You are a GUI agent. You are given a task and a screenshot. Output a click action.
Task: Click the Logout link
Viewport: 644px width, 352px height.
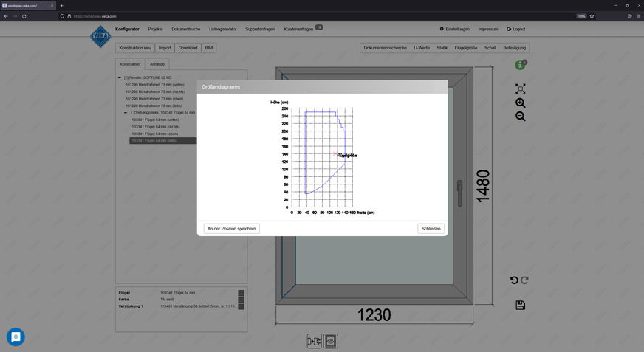click(516, 29)
